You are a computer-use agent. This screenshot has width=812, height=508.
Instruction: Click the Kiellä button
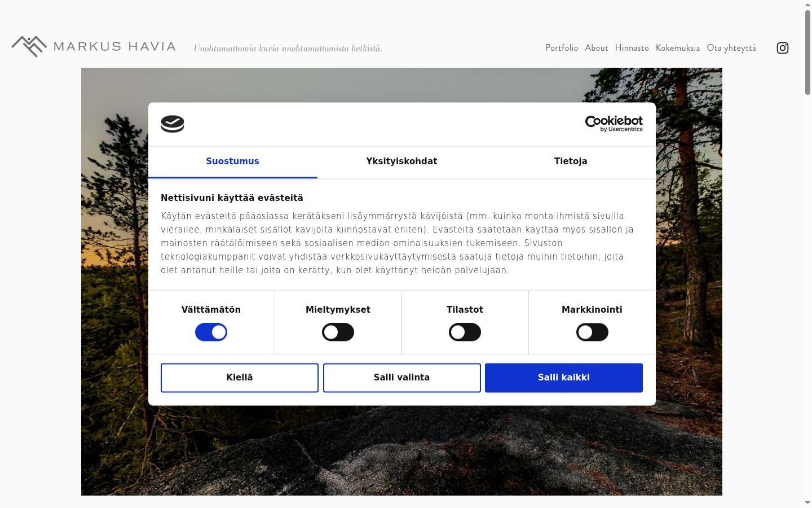point(240,378)
